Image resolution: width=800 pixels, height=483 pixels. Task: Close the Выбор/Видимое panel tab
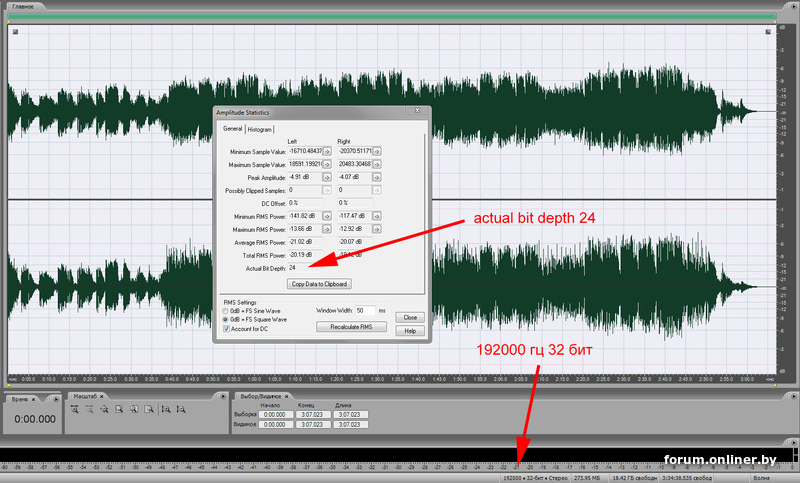coord(286,396)
